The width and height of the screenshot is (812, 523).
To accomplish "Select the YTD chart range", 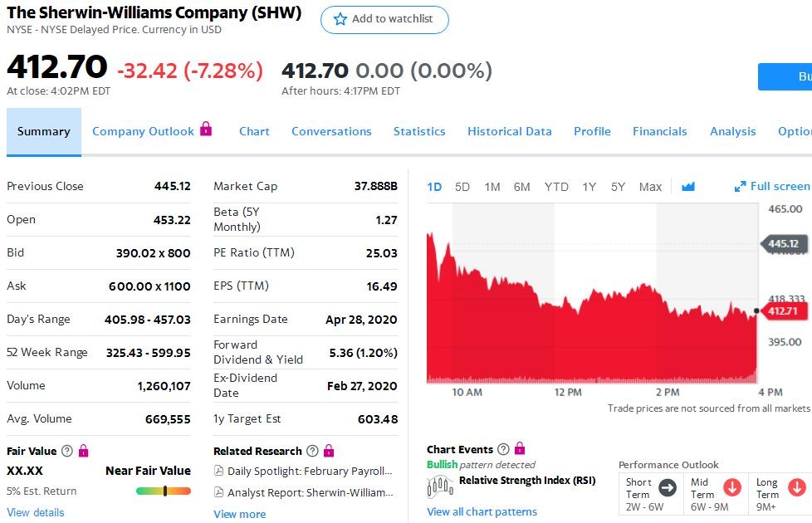I will click(556, 187).
